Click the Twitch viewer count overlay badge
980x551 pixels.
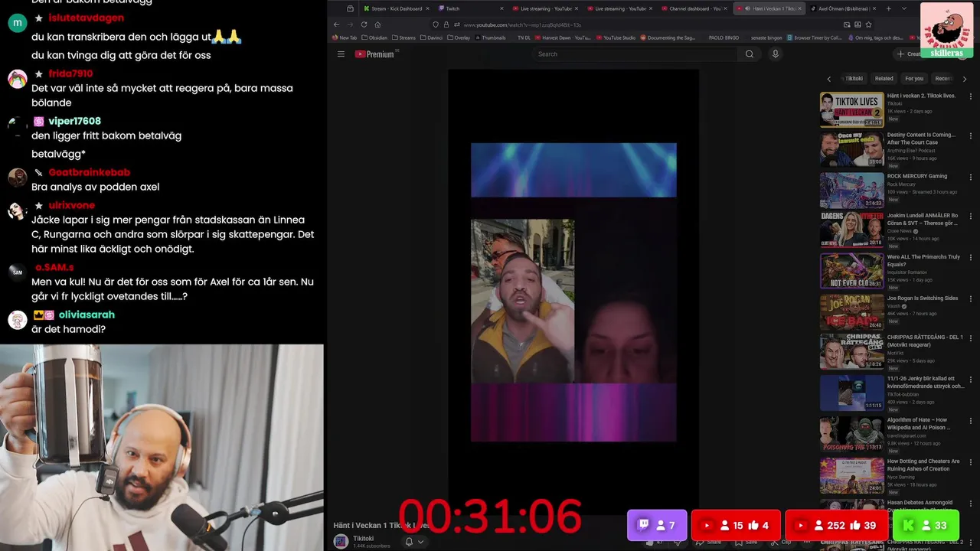657,525
